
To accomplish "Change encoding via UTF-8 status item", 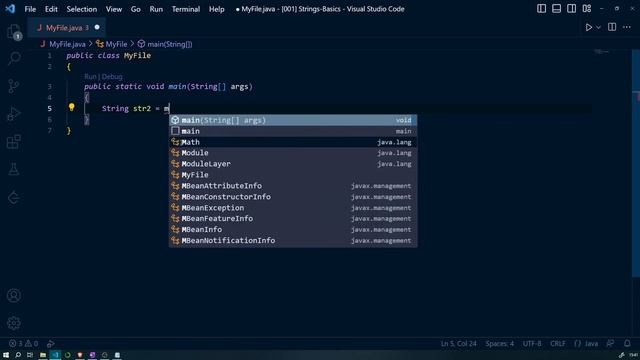I will 532,344.
